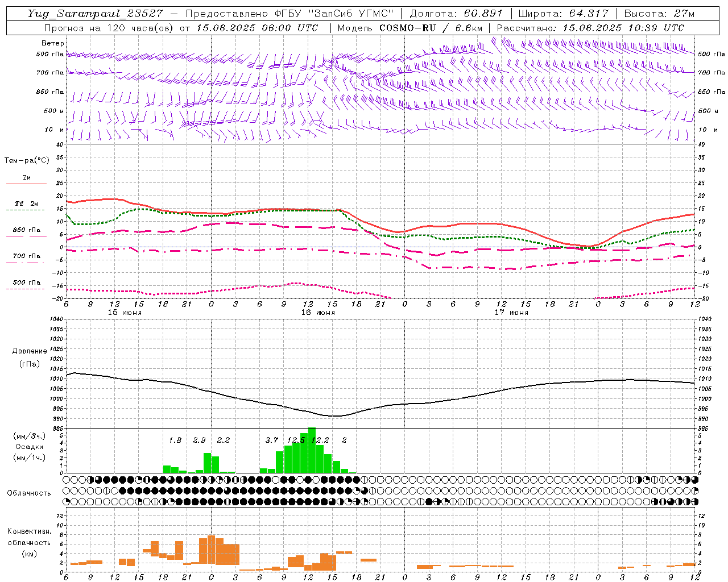Click the Тем-ра(°C) temperature panel label

27,161
